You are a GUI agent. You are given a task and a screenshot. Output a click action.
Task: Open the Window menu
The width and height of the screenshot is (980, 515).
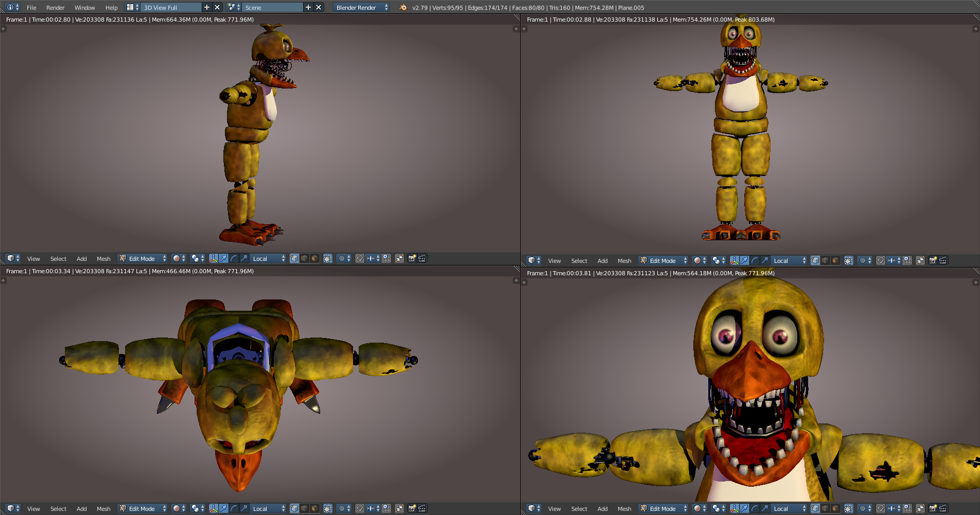click(84, 8)
